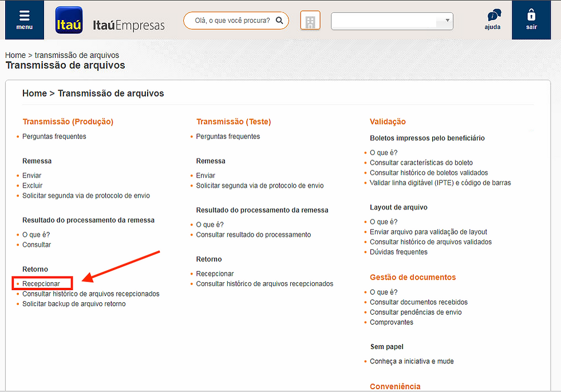Viewport: 561px width, 392px height.
Task: Click Home in inner panel breadcrumb
Action: pos(34,93)
